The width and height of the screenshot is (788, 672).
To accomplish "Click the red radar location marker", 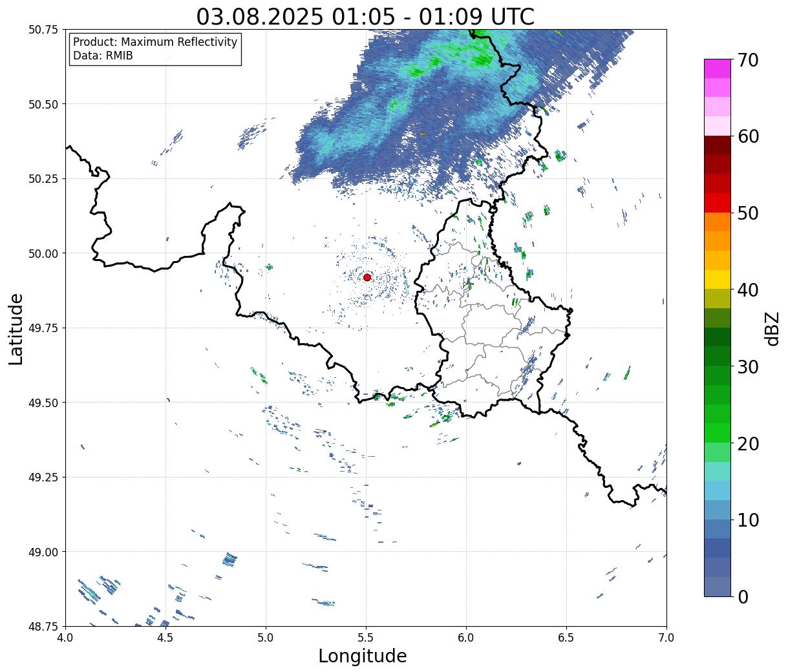I will coord(367,277).
